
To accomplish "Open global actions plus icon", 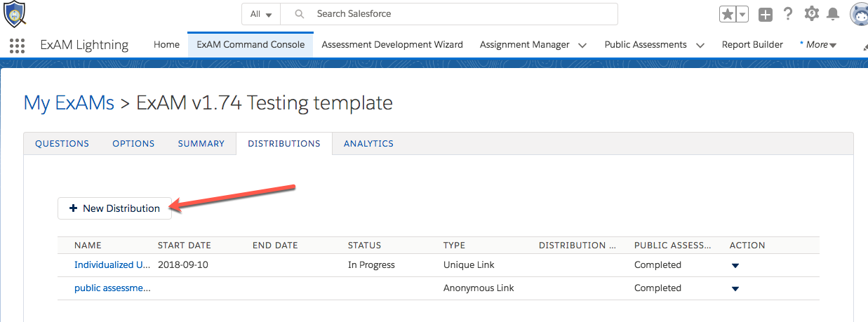I will coord(766,14).
